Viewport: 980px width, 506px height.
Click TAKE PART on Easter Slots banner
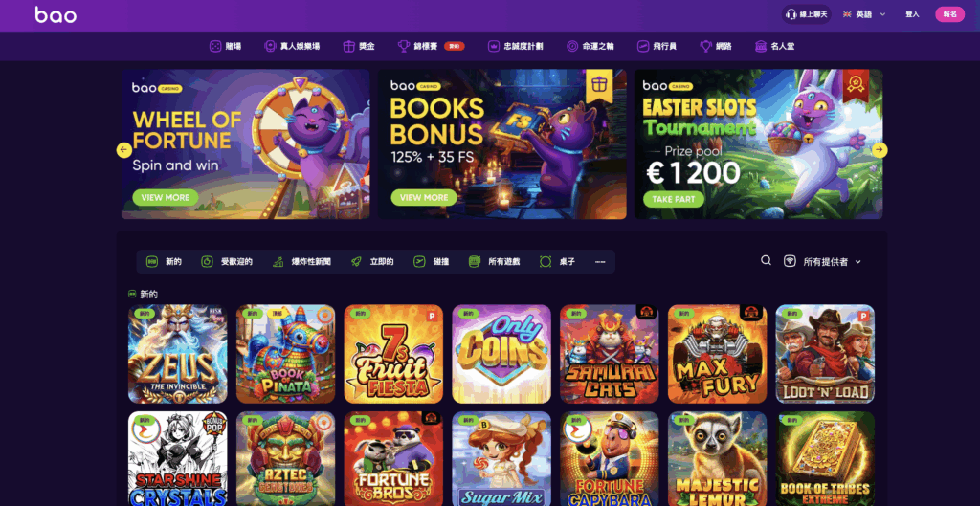tap(673, 199)
